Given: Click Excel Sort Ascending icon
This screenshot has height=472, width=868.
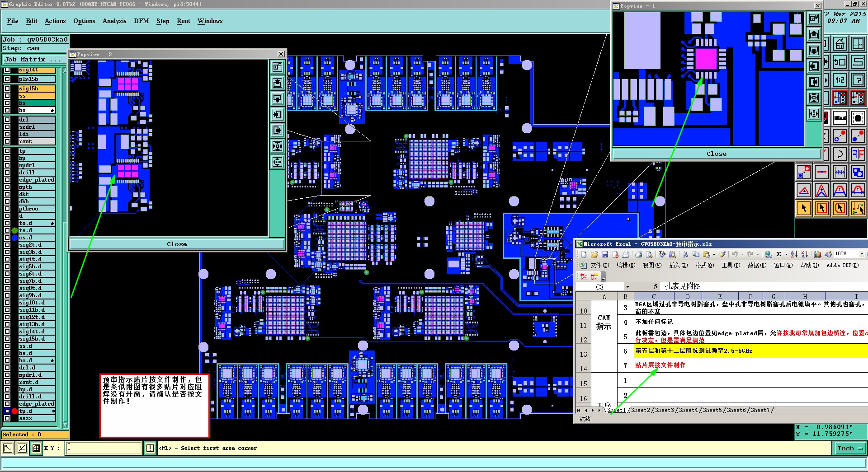Looking at the screenshot, I should point(794,254).
